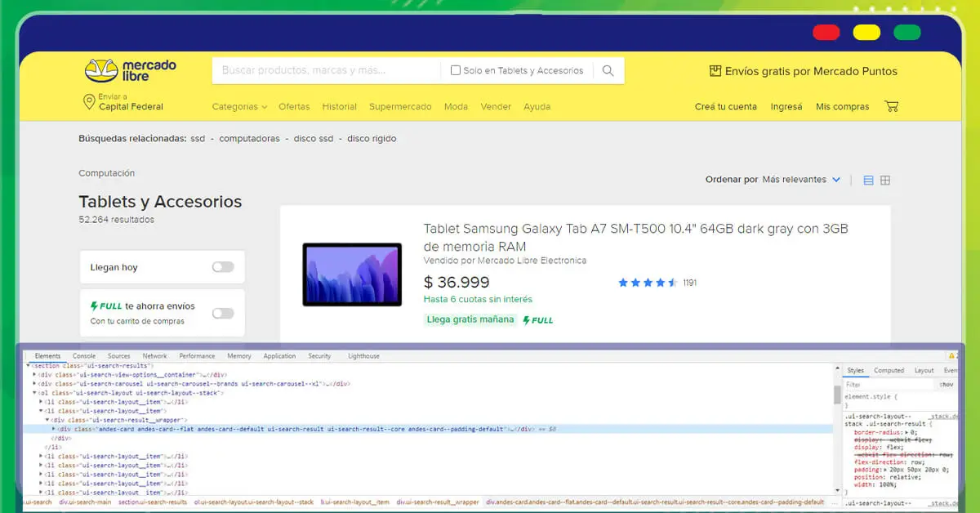Click the Ingresá link
Screen dimensions: 980x513
coord(786,107)
